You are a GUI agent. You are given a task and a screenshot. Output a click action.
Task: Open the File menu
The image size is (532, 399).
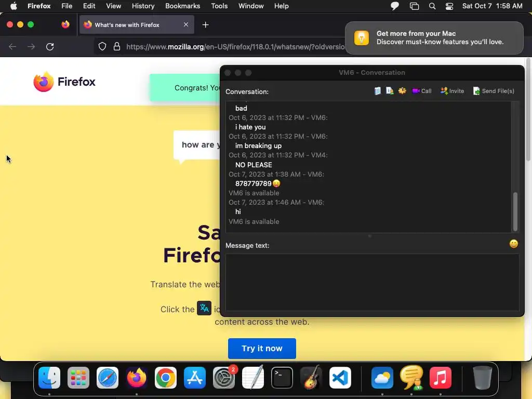click(x=67, y=6)
